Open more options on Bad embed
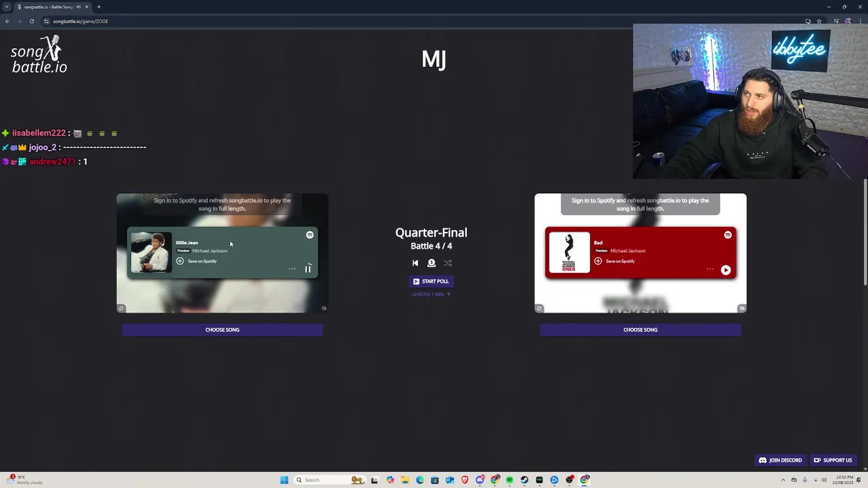This screenshot has width=868, height=488. pyautogui.click(x=710, y=269)
